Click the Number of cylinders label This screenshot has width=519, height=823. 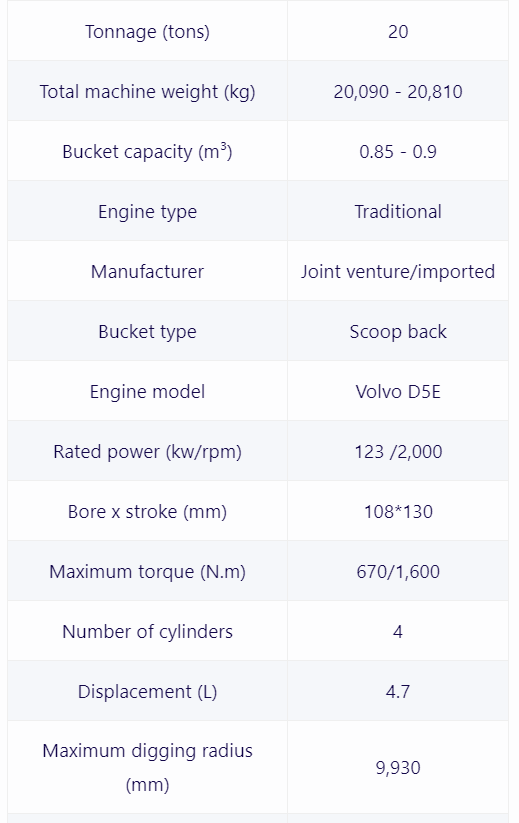pyautogui.click(x=147, y=631)
